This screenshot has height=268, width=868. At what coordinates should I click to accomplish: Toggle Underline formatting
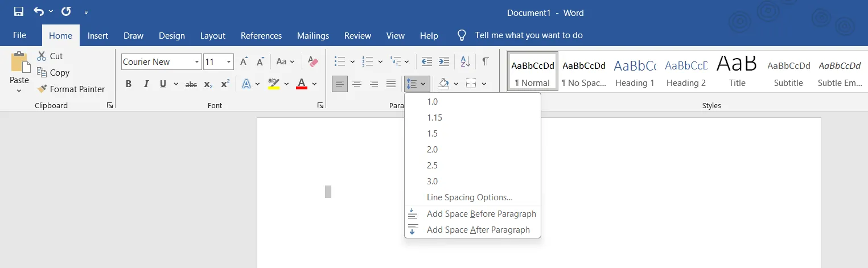163,84
